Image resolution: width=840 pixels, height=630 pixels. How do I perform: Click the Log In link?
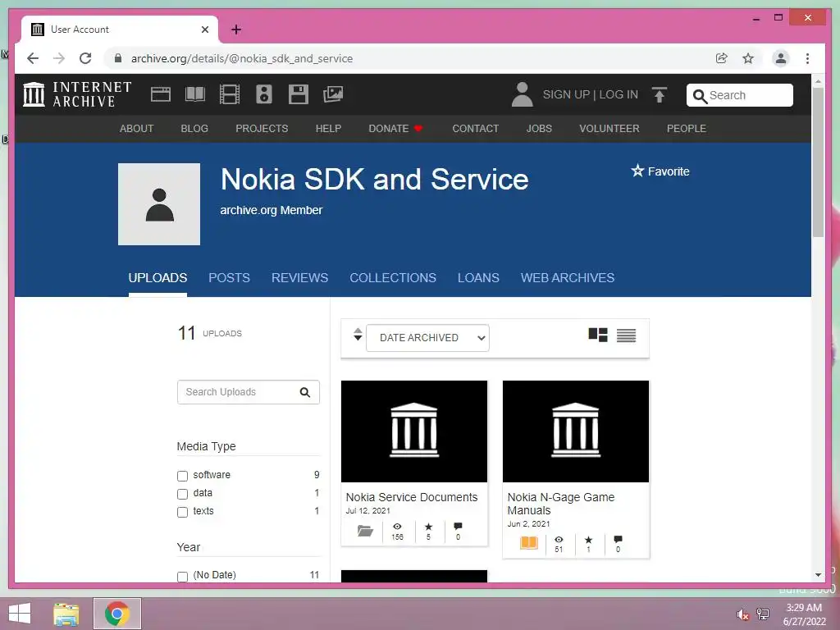(619, 94)
